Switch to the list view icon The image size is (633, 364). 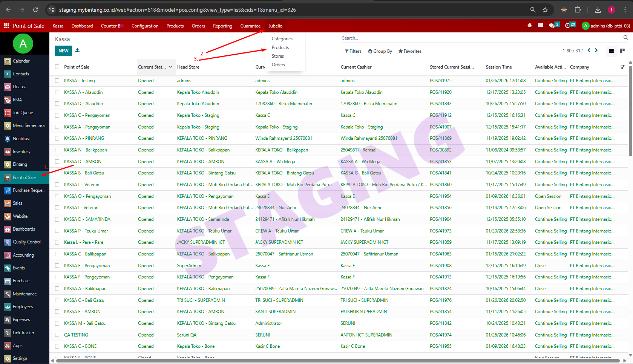click(612, 51)
